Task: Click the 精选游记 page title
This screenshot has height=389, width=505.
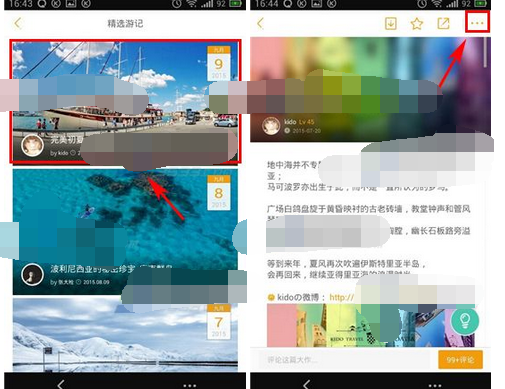Action: (125, 23)
